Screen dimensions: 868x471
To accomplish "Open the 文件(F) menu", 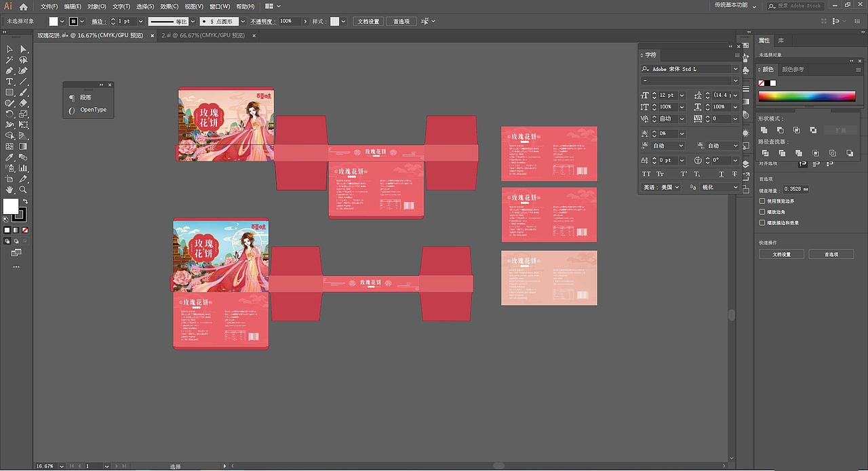I will (50, 7).
